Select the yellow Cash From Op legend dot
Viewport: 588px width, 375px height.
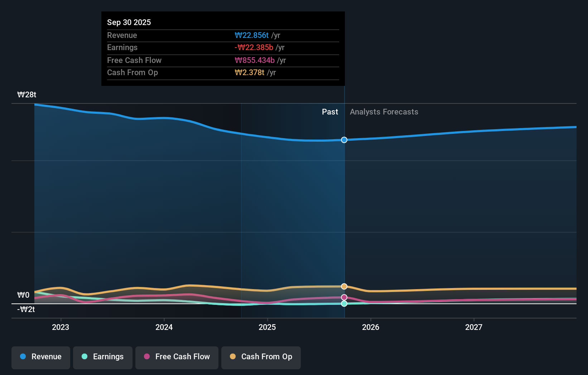(x=233, y=357)
